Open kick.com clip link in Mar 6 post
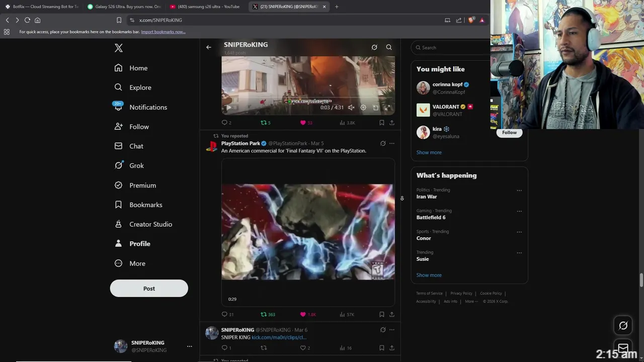The width and height of the screenshot is (644, 362). tap(279, 337)
